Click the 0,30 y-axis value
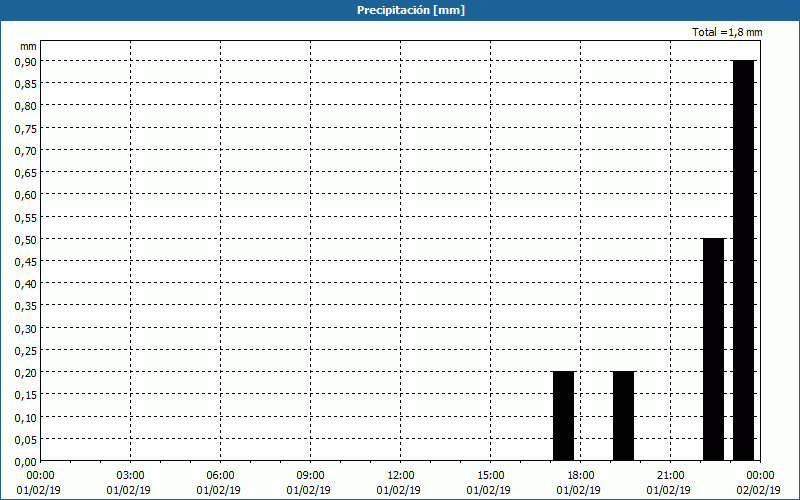800x500 pixels. [26, 328]
